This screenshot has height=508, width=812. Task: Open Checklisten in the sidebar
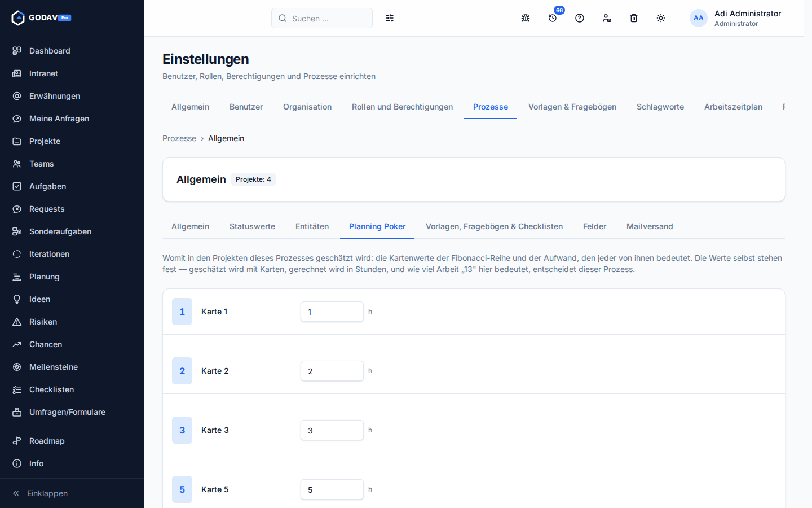tap(72, 389)
